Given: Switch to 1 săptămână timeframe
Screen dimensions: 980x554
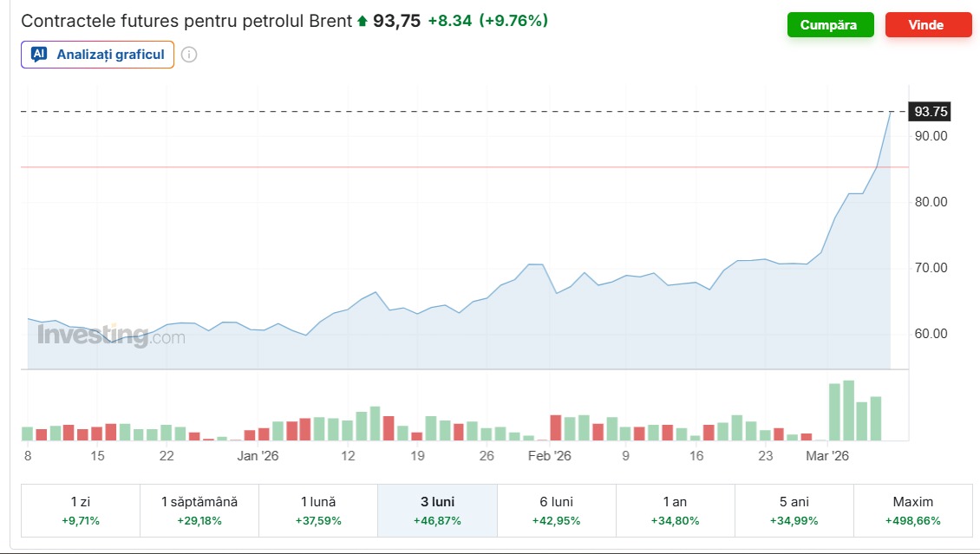Looking at the screenshot, I should [x=199, y=511].
